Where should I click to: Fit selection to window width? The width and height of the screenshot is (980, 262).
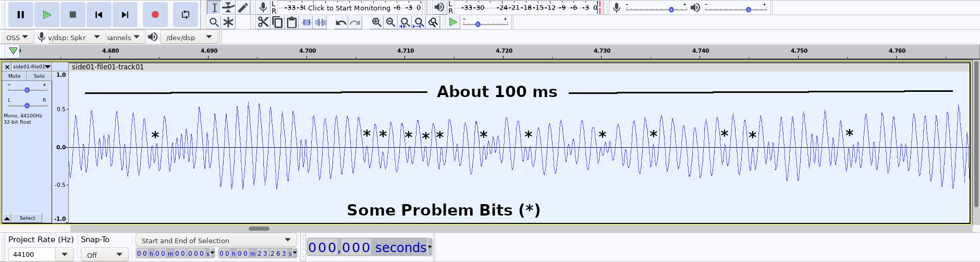405,22
